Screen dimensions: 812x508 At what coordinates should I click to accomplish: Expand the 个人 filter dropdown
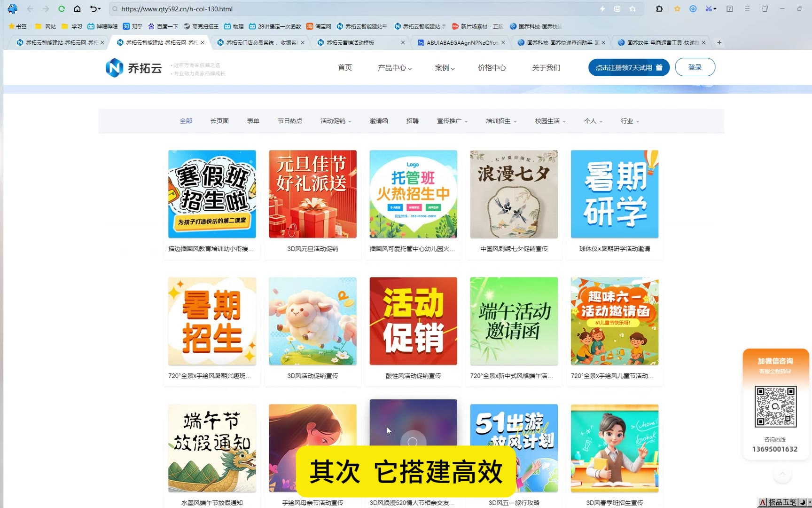click(x=593, y=121)
